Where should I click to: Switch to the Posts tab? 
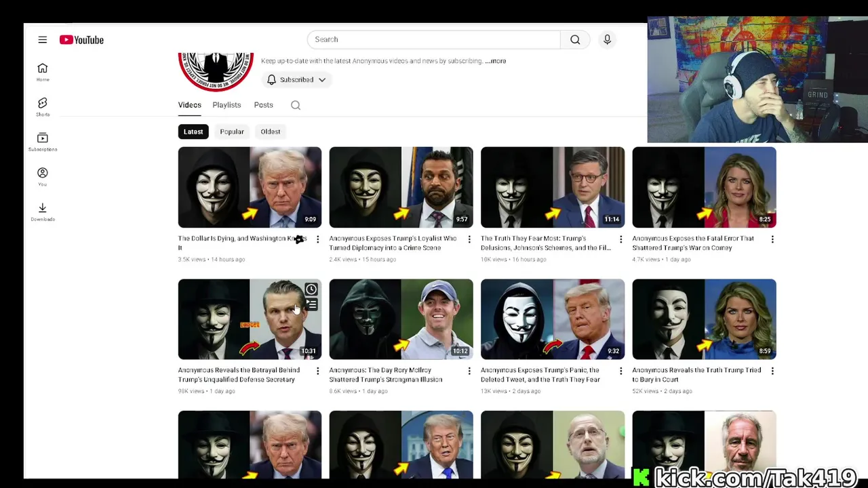pos(264,105)
